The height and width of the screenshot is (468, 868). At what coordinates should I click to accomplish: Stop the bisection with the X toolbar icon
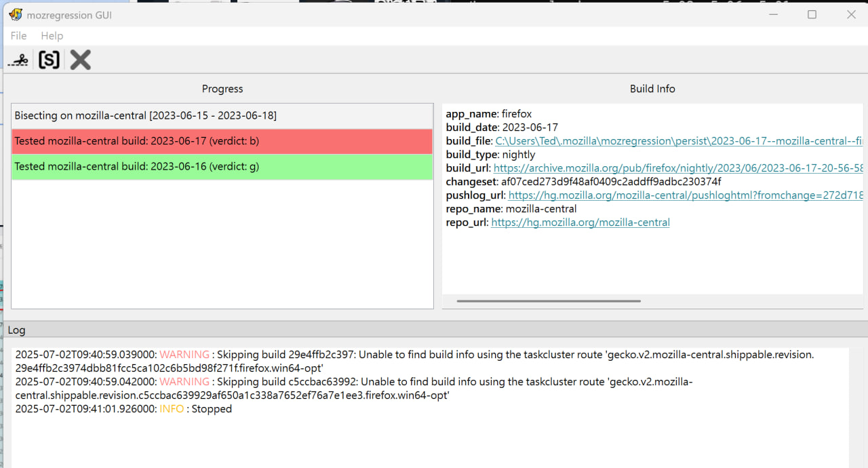pyautogui.click(x=80, y=60)
